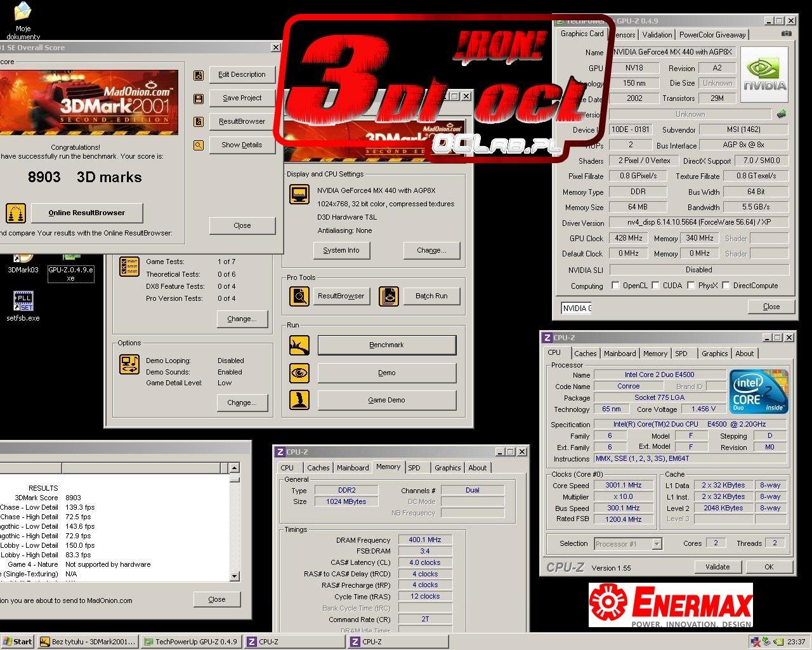This screenshot has width=812, height=650.
Task: Click scroll down arrow in results list
Action: [x=234, y=576]
